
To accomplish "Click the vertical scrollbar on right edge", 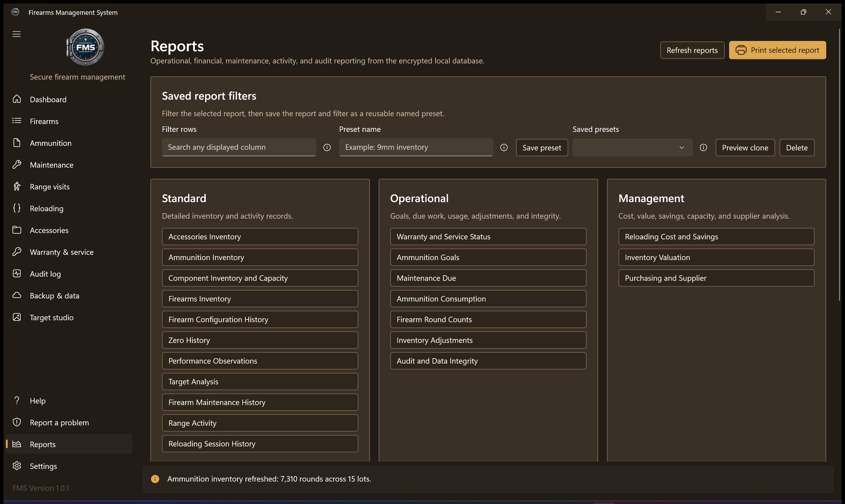I will click(x=839, y=165).
